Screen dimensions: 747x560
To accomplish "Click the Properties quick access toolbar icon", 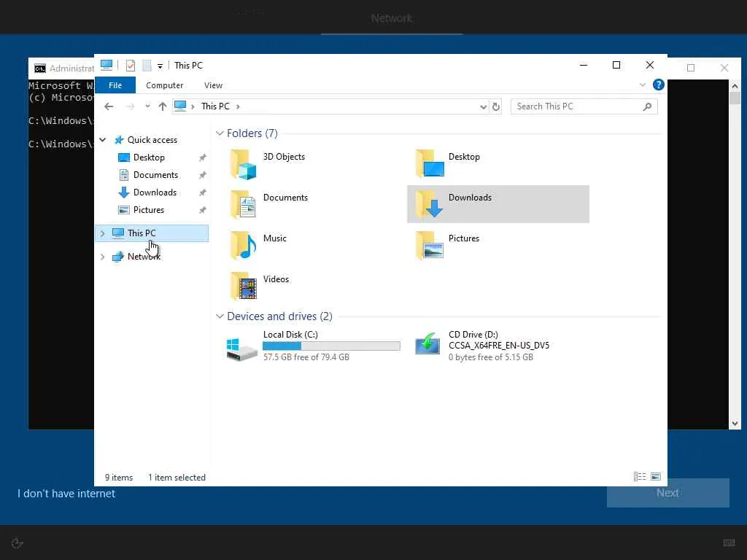I will coord(130,66).
